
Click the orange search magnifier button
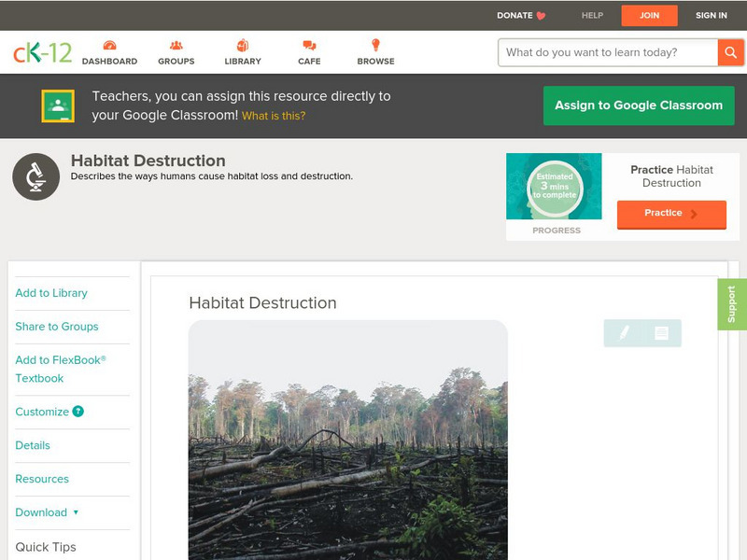click(730, 52)
